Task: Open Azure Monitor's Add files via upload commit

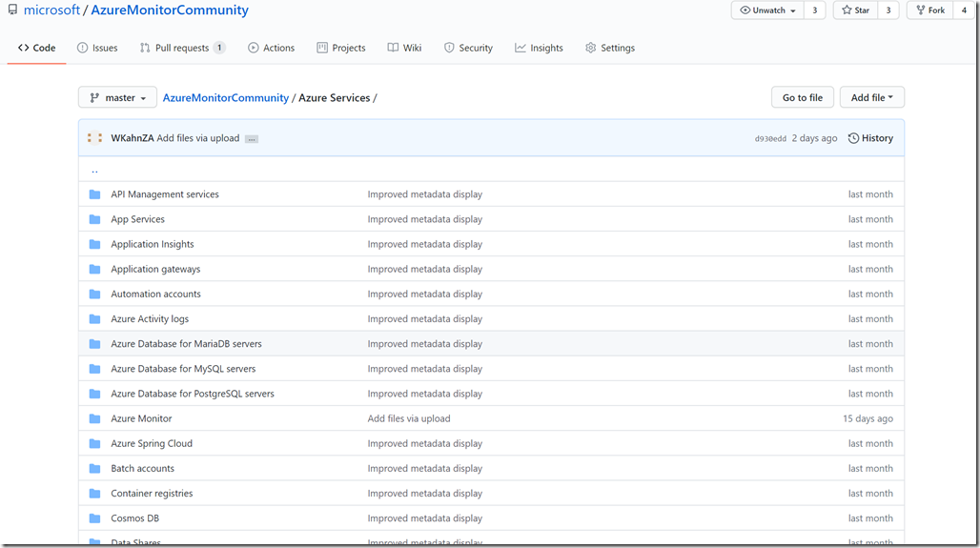Action: click(x=409, y=418)
